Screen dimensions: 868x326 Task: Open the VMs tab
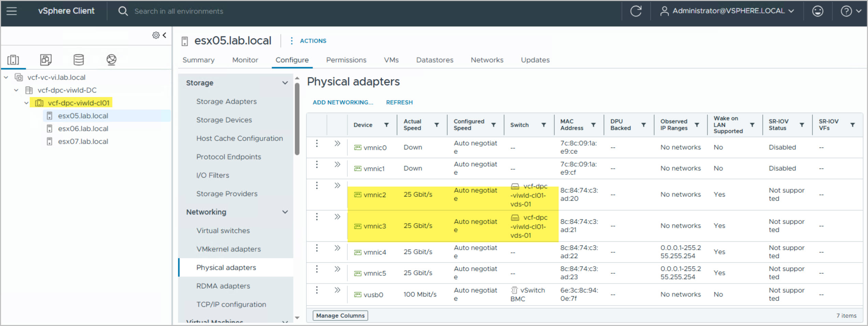coord(391,60)
